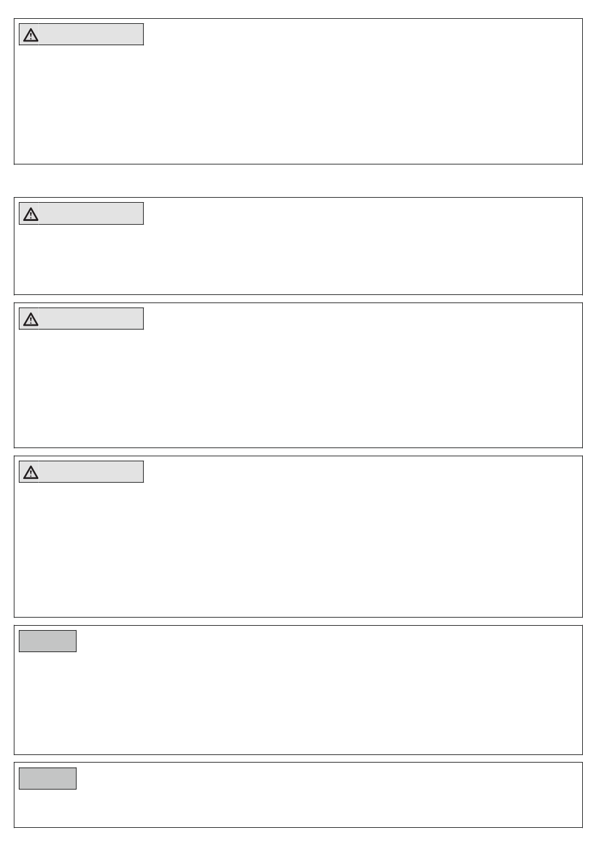This screenshot has width=596, height=868.
Task: Click the dark gray label in the last box
Action: 48,778
